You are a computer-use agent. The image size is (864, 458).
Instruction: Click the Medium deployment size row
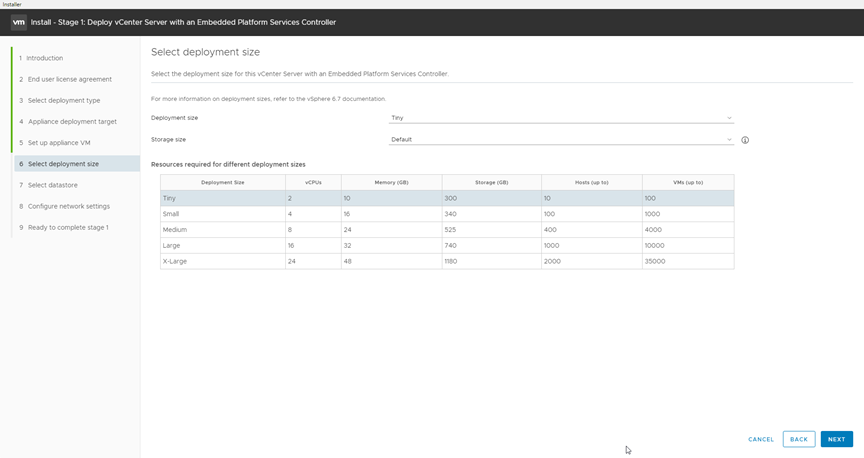[x=446, y=229]
